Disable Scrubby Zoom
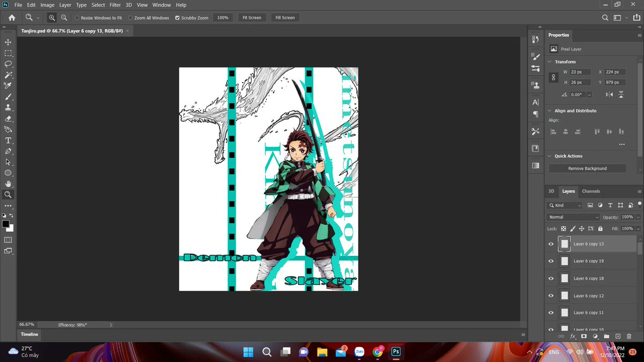Screen dimensions: 644x362 point(177,18)
